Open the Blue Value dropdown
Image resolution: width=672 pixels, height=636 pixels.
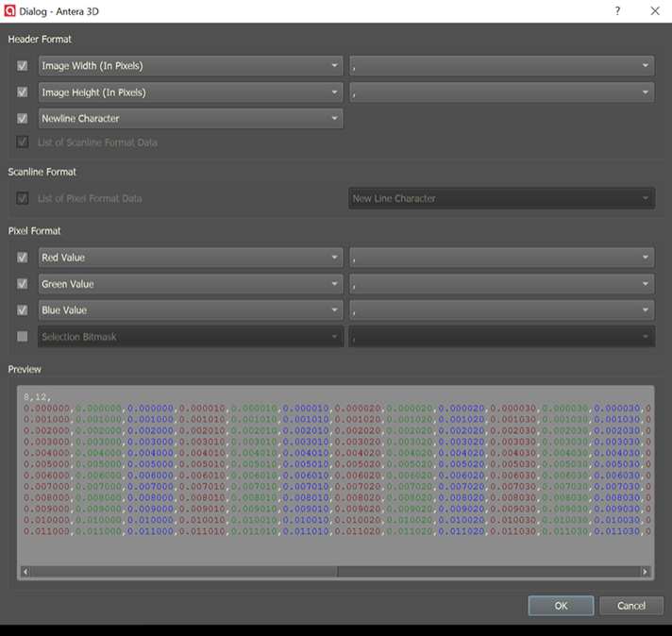click(191, 310)
